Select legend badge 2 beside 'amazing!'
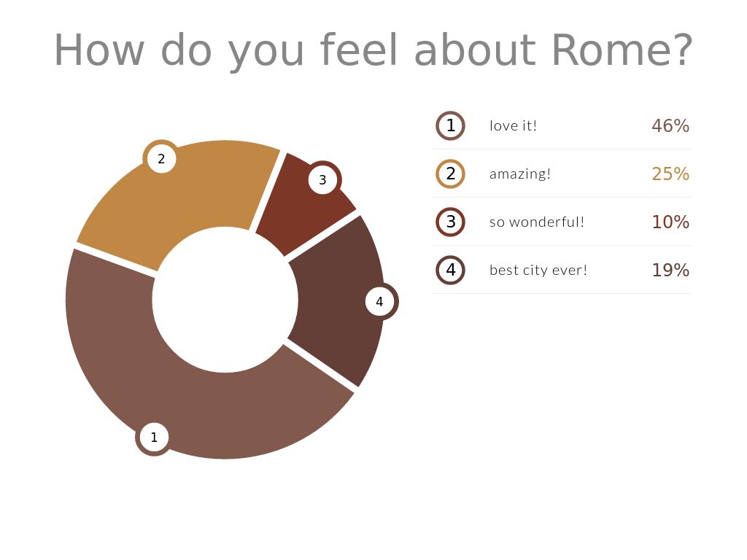Screen dimensions: 747x560 tap(451, 174)
